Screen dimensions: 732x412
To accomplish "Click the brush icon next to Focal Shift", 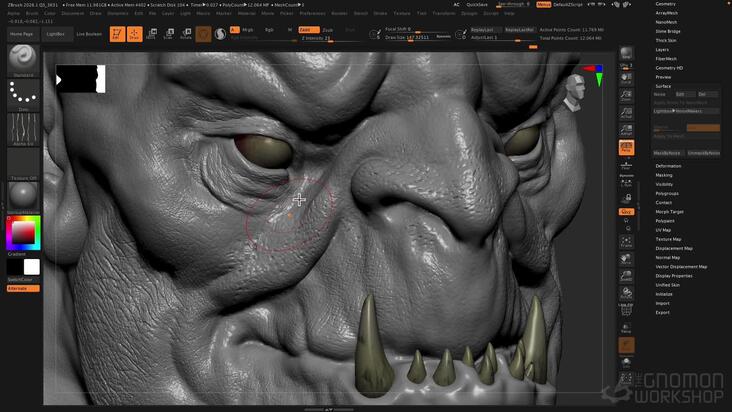I will tap(375, 34).
